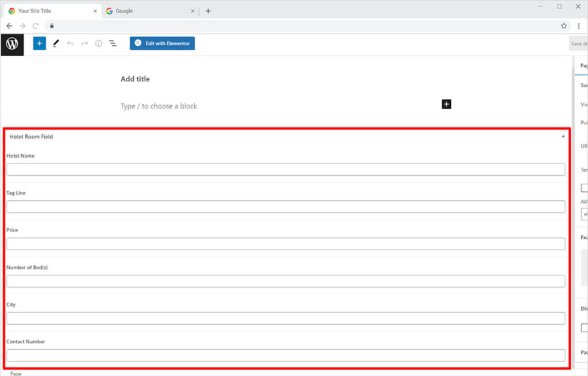This screenshot has width=588, height=376.
Task: Click the Redo arrow in toolbar
Action: [84, 44]
